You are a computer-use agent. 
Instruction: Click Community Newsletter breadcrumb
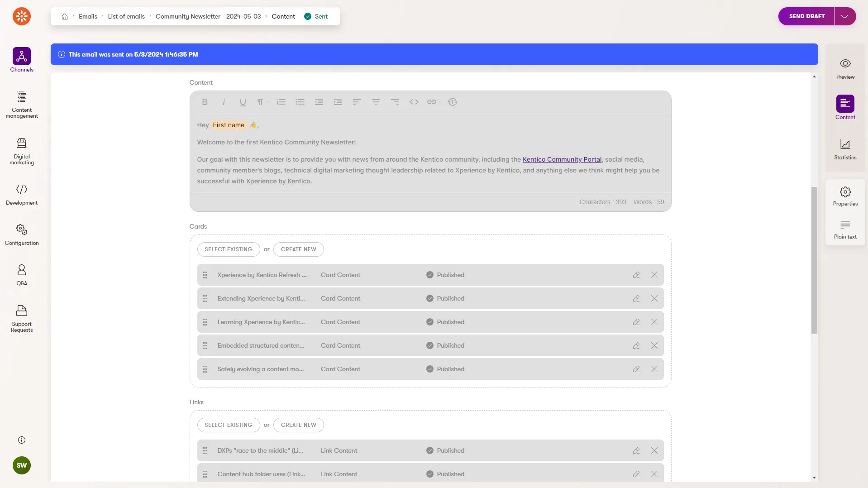click(x=208, y=16)
